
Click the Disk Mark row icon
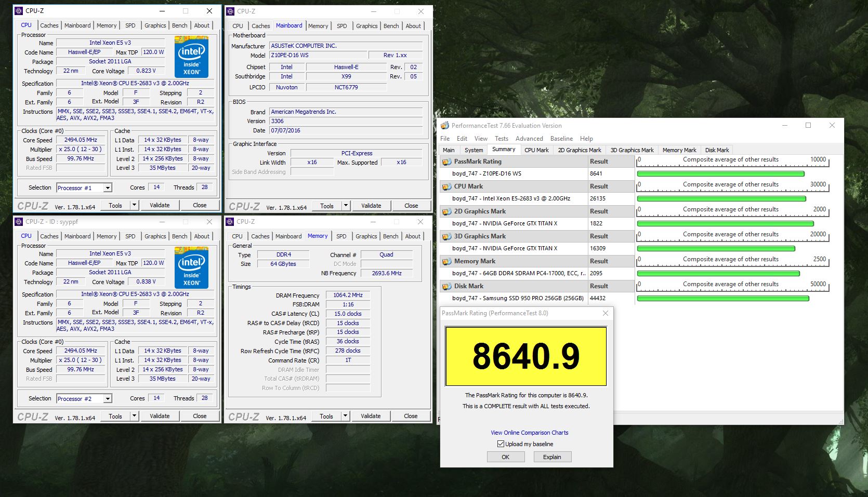(446, 286)
